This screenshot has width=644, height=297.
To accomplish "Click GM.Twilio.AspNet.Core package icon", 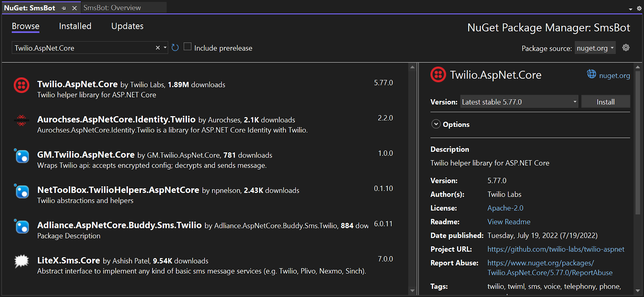I will [x=22, y=156].
